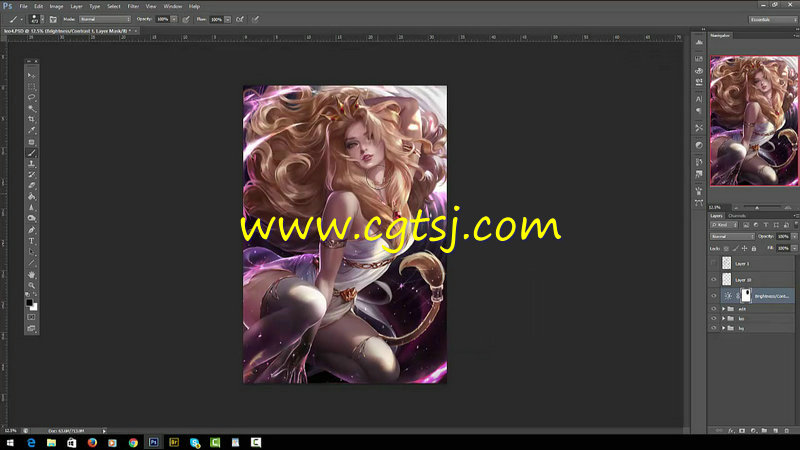The width and height of the screenshot is (800, 450).
Task: Change screen mode from toolbox
Action: pyautogui.click(x=32, y=329)
